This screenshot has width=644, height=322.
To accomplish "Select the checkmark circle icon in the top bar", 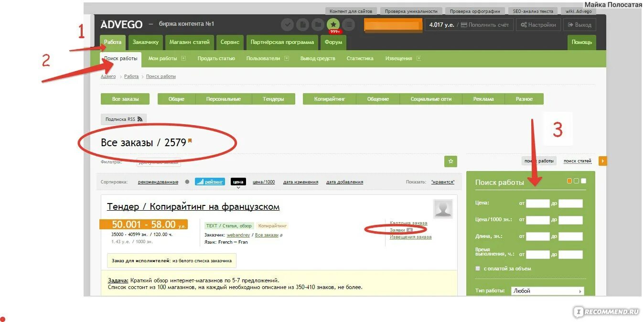I will point(288,24).
